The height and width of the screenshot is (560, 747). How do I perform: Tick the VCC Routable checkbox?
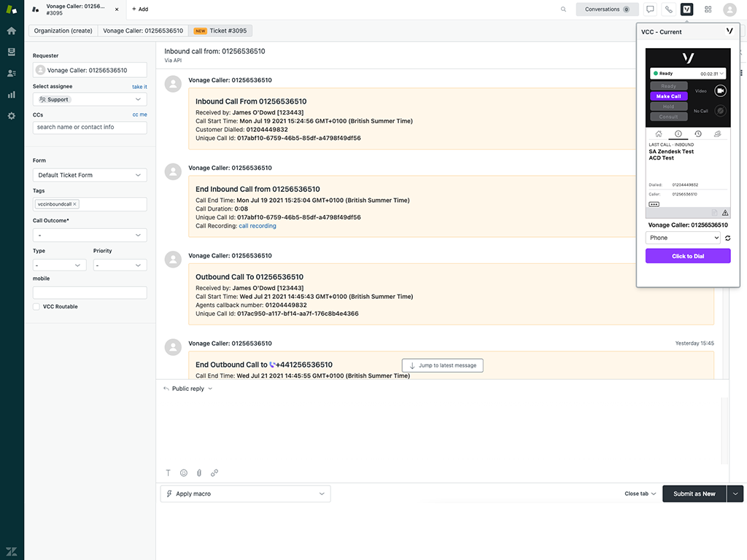(x=36, y=307)
